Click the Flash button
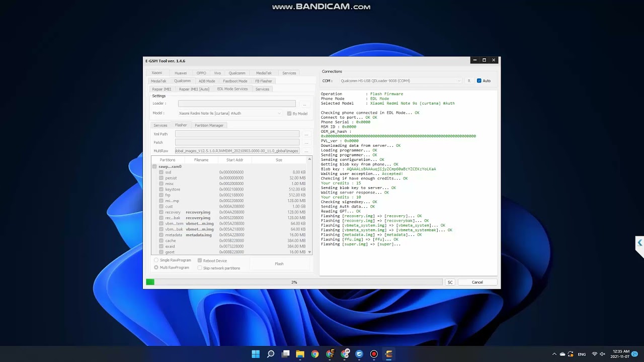This screenshot has height=362, width=644. click(x=279, y=264)
